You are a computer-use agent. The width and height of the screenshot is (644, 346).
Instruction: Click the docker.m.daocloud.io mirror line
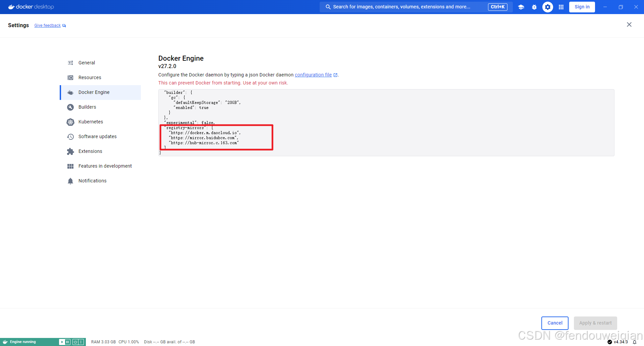click(x=205, y=133)
